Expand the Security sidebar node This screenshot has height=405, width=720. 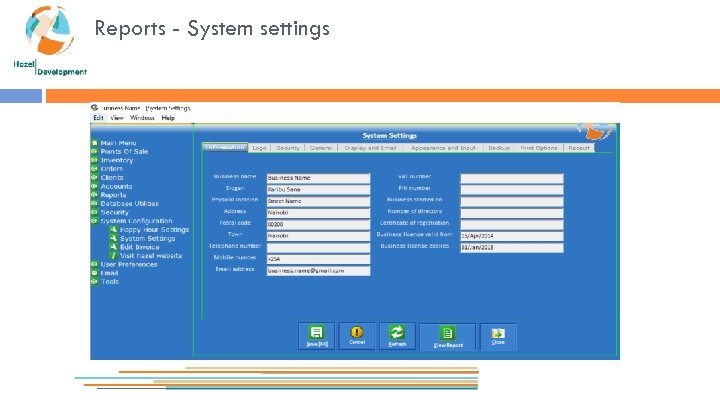(x=95, y=212)
